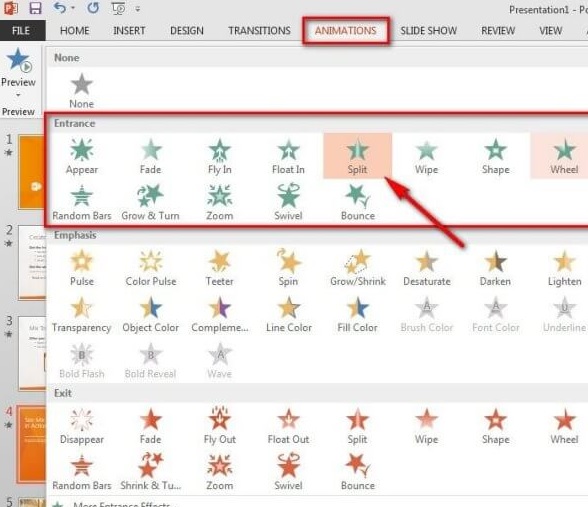Select the Fly Out exit animation

pyautogui.click(x=220, y=426)
